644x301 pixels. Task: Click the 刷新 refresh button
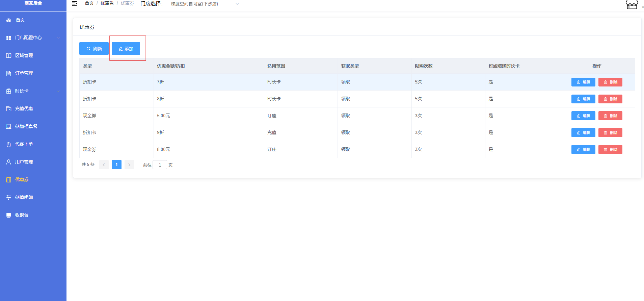click(94, 49)
